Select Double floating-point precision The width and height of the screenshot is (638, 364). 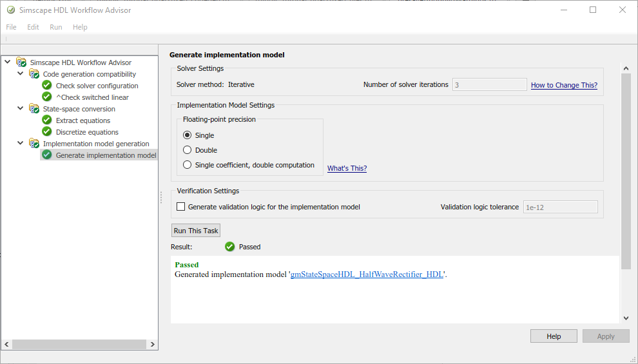[188, 150]
